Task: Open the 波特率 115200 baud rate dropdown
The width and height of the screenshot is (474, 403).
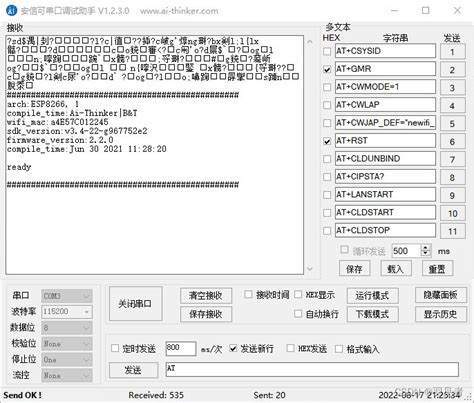Action: pos(67,312)
